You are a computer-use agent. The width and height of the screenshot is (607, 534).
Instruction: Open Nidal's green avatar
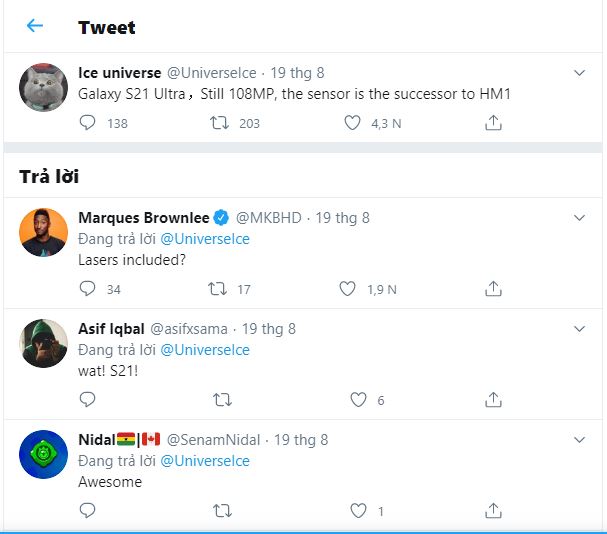point(44,456)
